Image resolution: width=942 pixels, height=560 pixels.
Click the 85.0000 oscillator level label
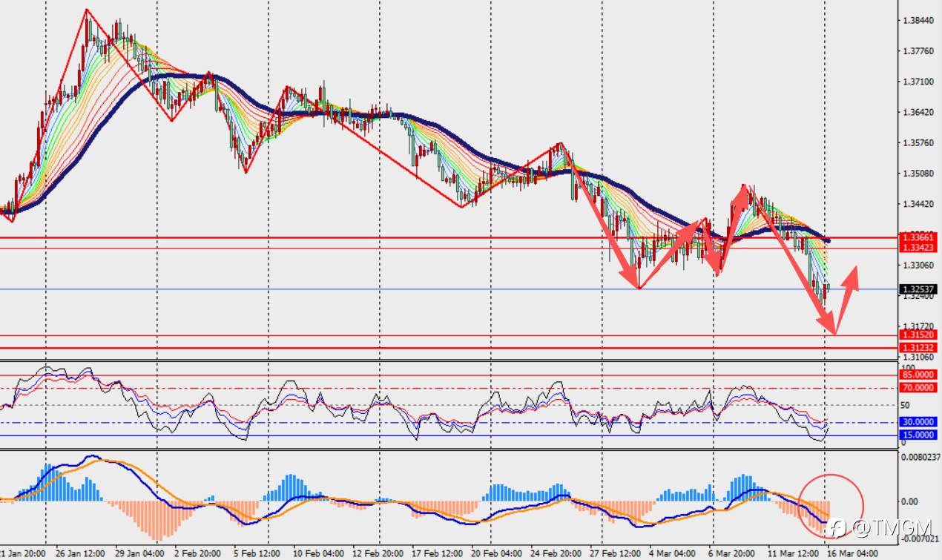click(919, 375)
